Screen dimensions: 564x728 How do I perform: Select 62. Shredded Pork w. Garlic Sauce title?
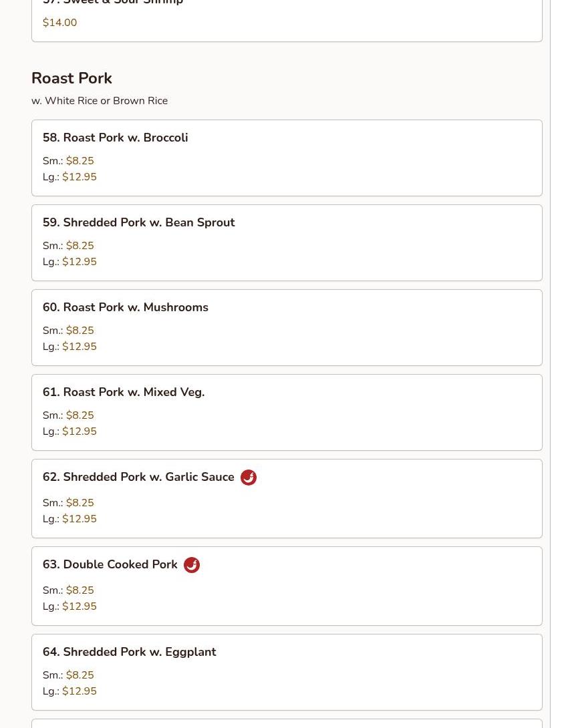[138, 477]
